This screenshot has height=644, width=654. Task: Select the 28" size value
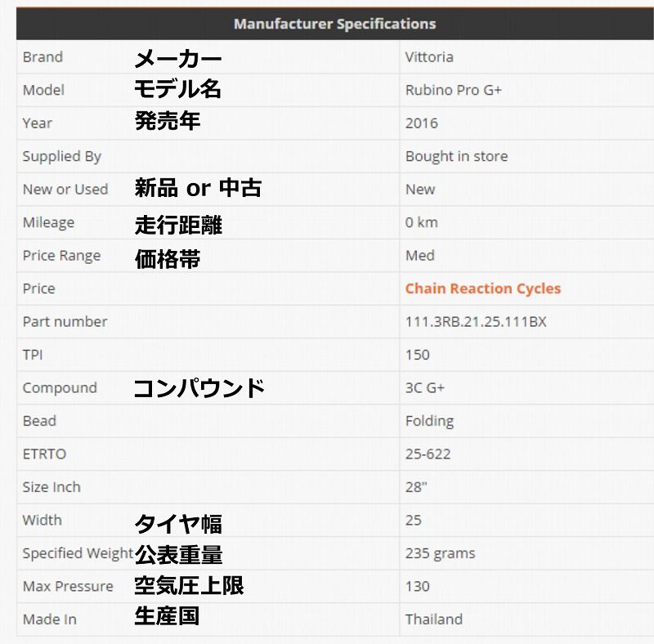tap(416, 487)
